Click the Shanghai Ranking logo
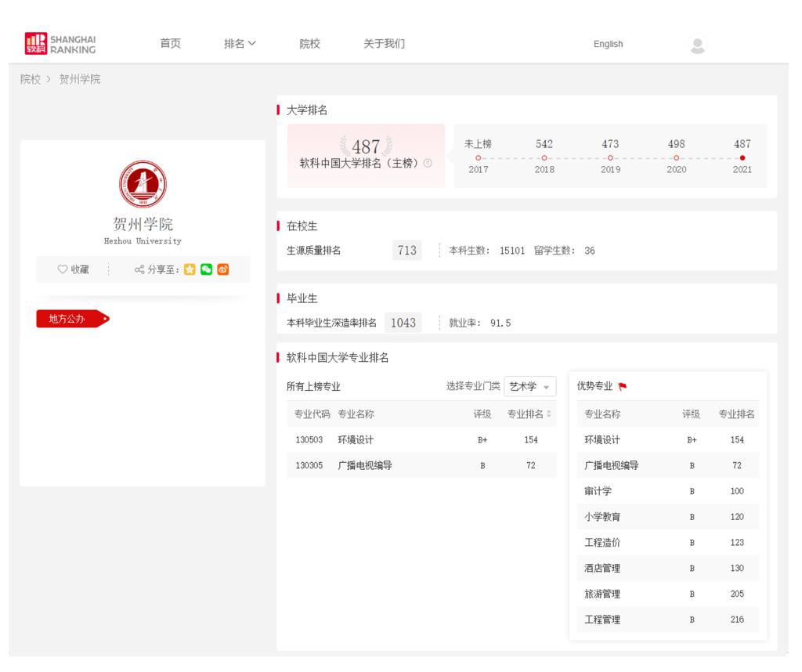 60,44
